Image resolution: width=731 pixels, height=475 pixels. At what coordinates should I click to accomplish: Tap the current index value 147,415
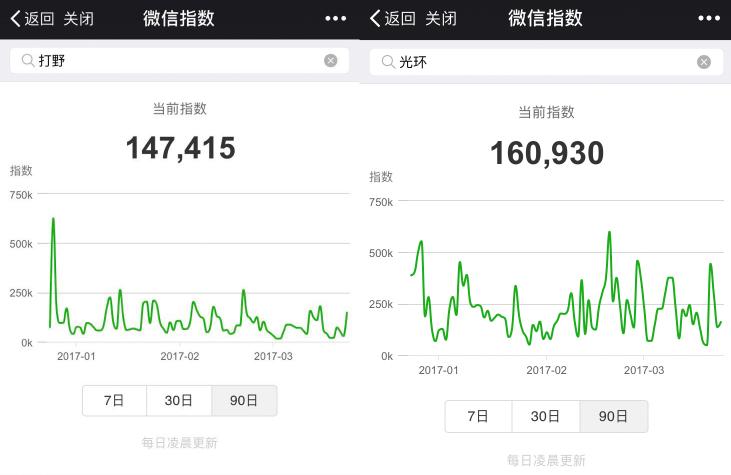click(x=181, y=148)
